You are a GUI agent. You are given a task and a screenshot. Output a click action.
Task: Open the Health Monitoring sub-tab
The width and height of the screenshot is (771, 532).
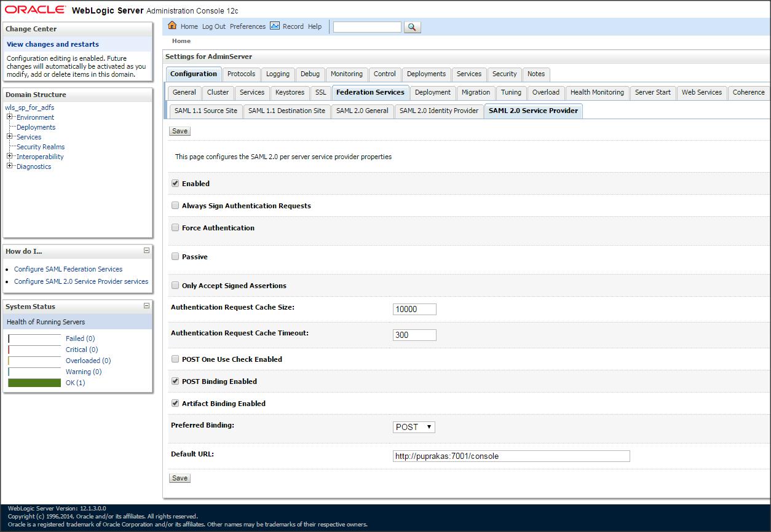(x=597, y=92)
